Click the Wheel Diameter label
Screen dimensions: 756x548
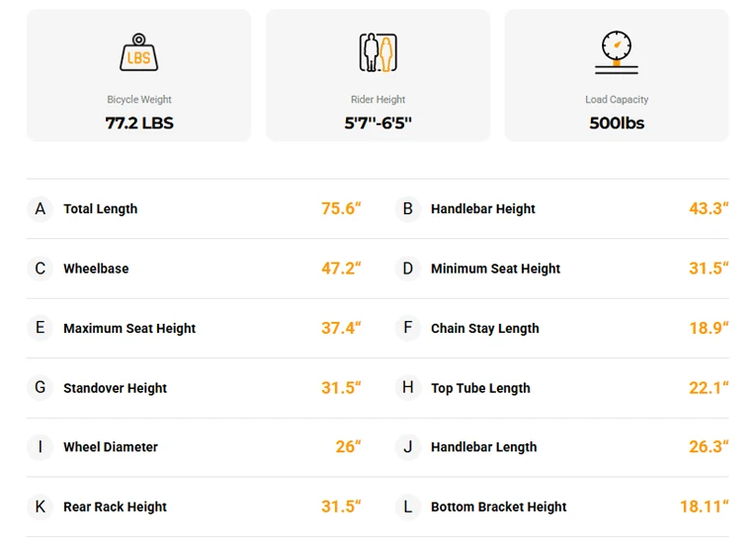pos(111,447)
